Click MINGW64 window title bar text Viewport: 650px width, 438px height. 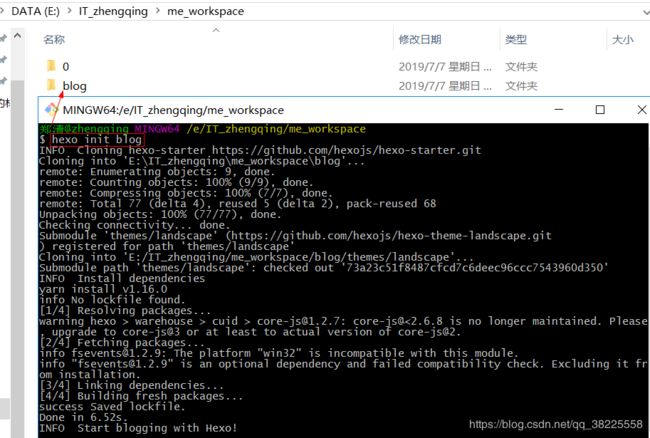tap(173, 110)
